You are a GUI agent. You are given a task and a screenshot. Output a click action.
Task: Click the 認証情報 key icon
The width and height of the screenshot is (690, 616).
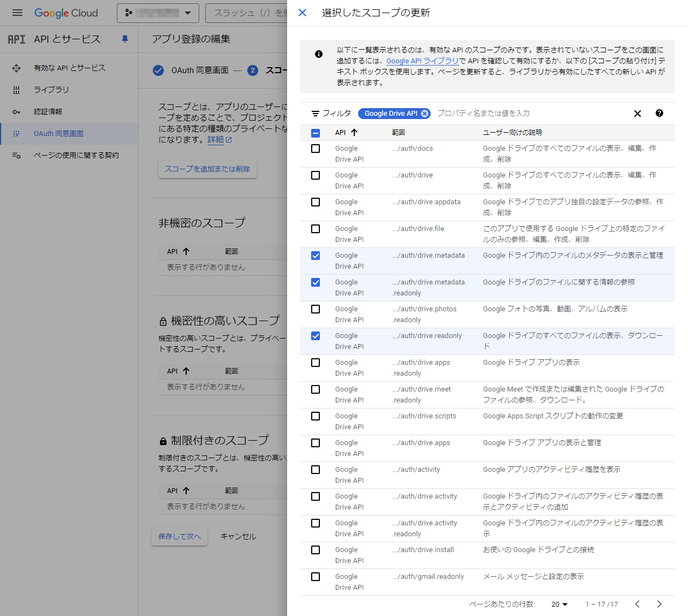tap(16, 111)
